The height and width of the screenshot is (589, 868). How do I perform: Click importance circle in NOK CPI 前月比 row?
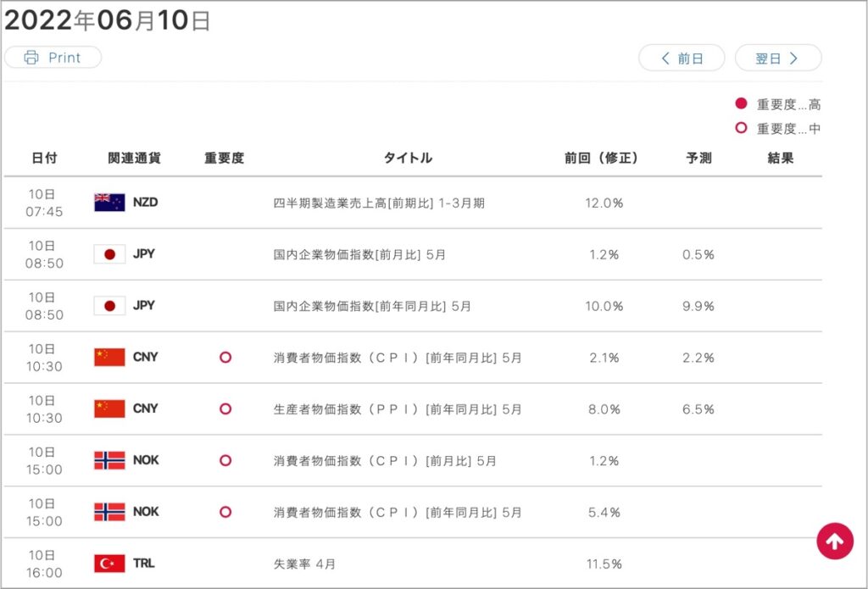point(225,460)
